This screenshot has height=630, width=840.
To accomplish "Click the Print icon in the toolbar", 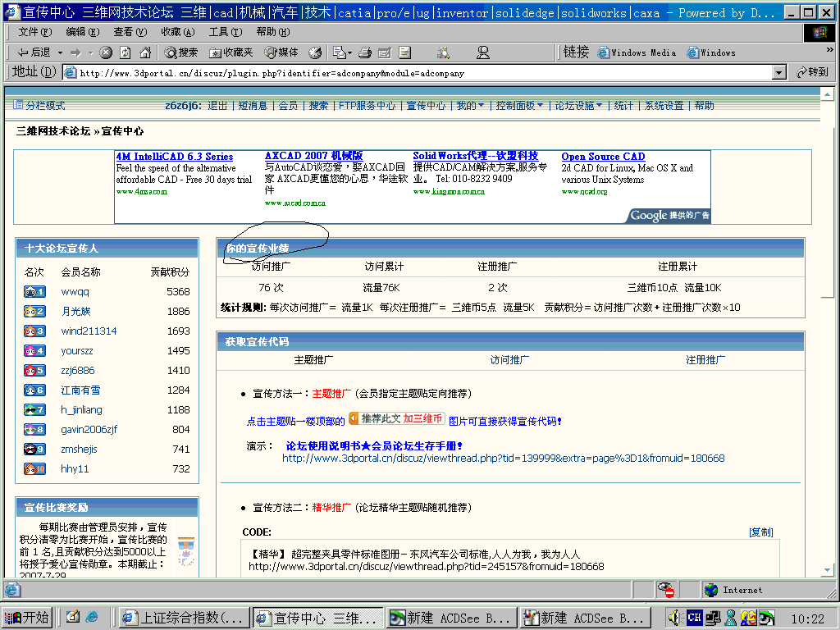I will tap(363, 52).
